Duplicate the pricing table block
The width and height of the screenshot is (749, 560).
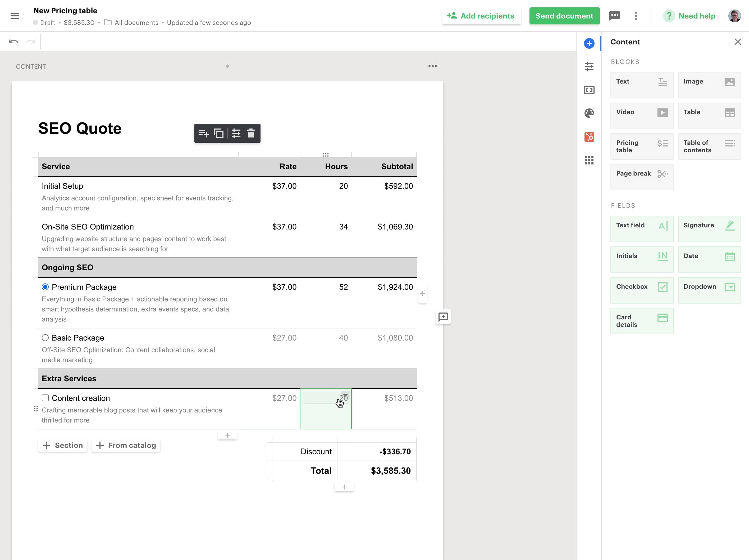(x=219, y=134)
